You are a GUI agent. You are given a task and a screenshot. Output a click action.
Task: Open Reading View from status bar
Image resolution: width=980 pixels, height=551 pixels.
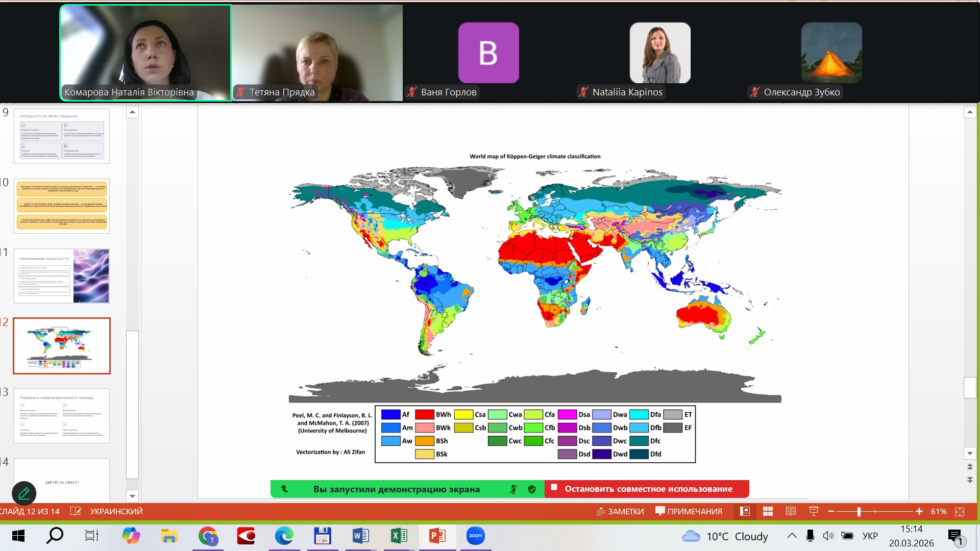pyautogui.click(x=791, y=511)
